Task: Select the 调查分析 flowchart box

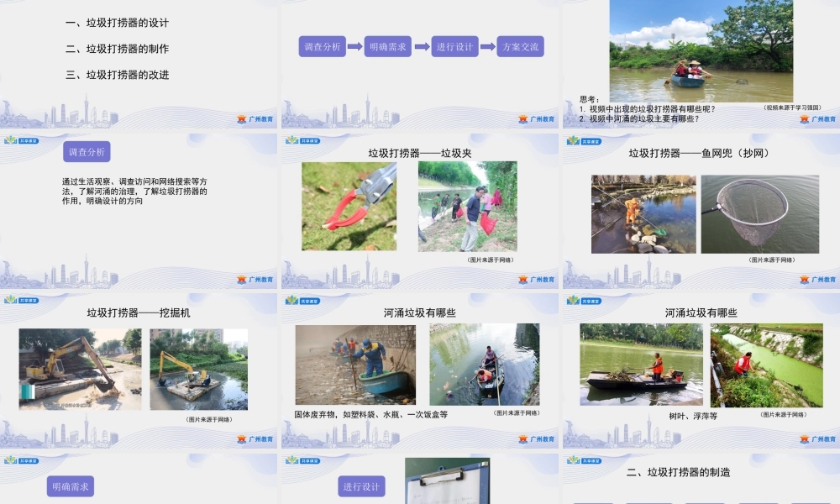Action: pos(323,48)
